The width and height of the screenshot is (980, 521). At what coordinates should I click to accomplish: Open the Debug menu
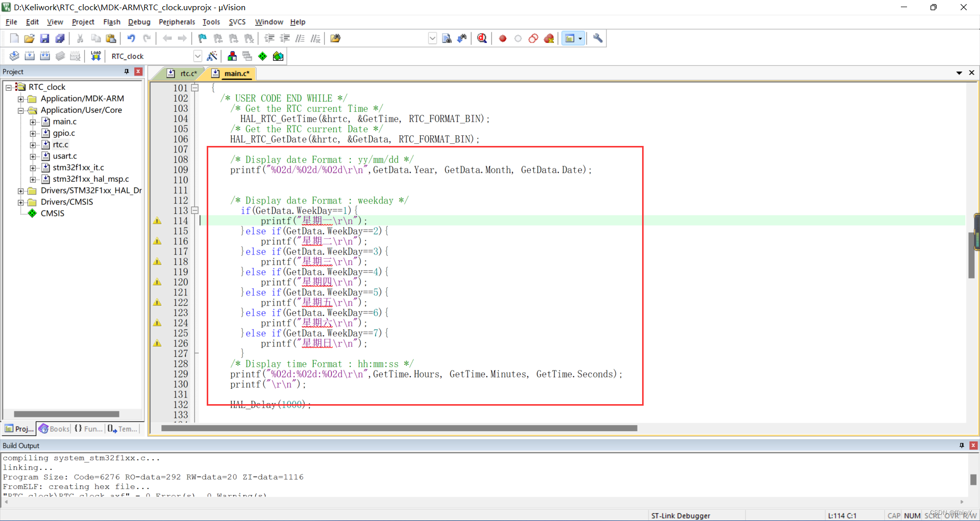point(139,22)
